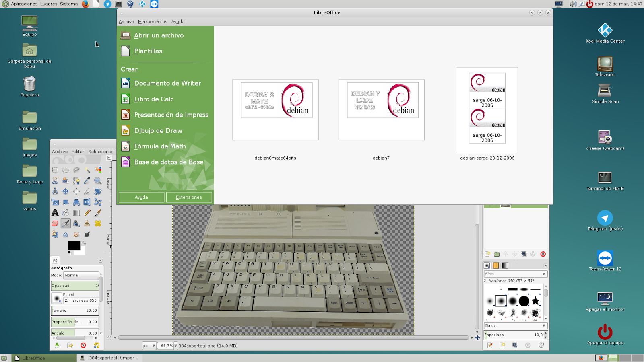Open tool options tab configuration menu

point(101,261)
